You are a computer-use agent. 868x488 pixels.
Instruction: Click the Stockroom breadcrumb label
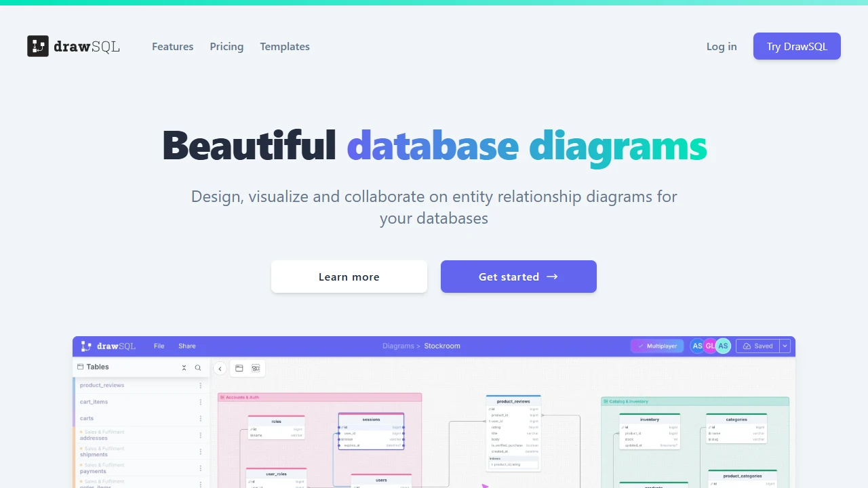(x=442, y=346)
